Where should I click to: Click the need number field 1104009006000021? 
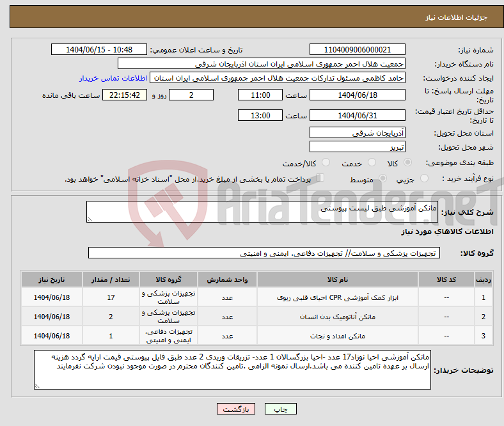357,50
